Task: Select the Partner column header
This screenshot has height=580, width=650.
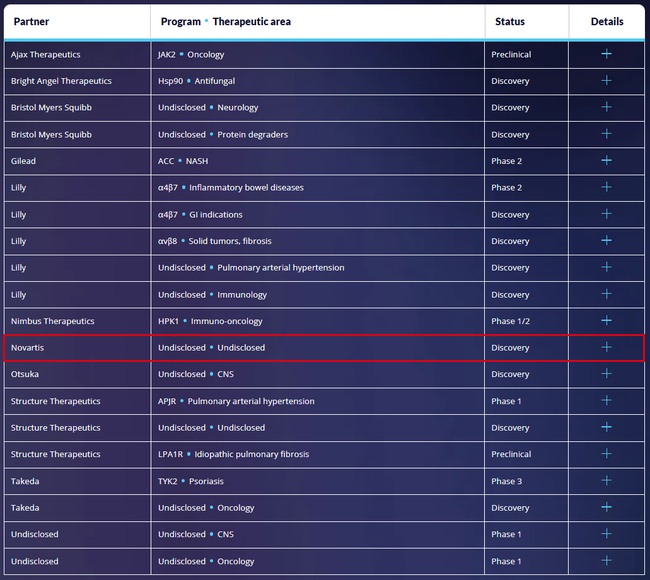Action: click(x=77, y=22)
